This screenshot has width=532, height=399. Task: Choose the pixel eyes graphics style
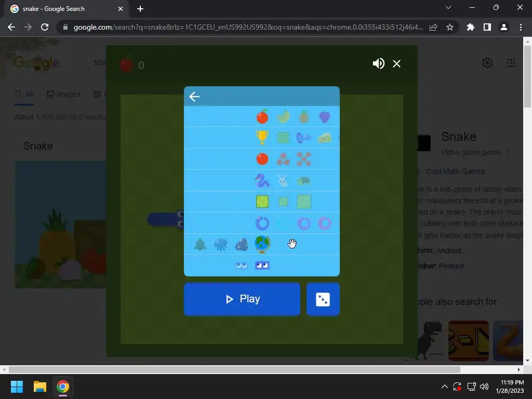[x=262, y=265]
